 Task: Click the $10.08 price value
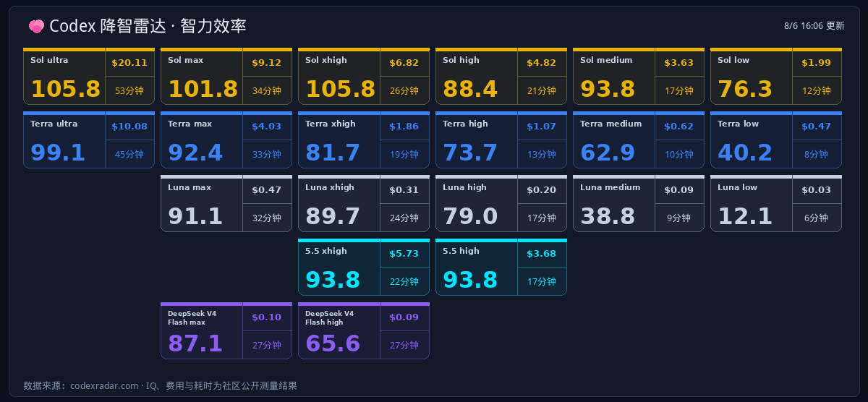[x=129, y=127]
